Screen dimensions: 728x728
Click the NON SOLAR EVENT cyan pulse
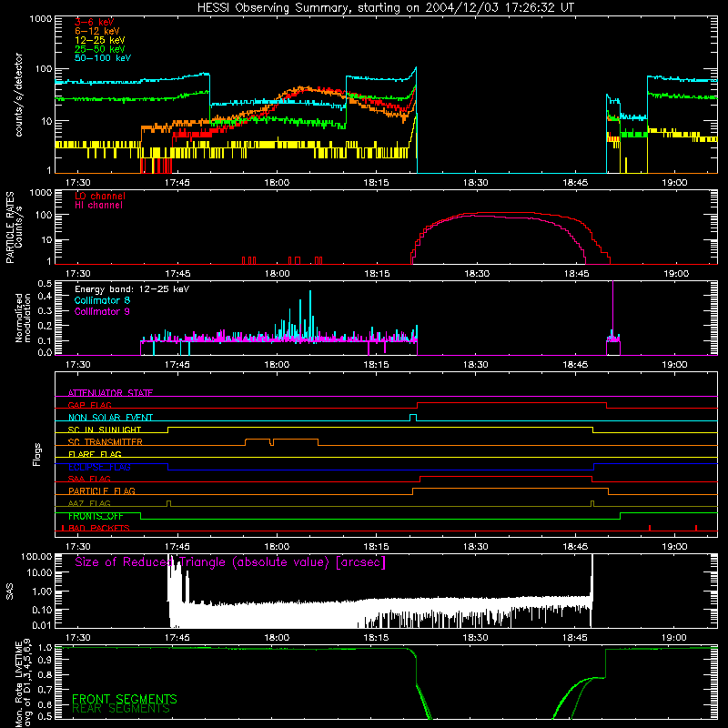(413, 418)
